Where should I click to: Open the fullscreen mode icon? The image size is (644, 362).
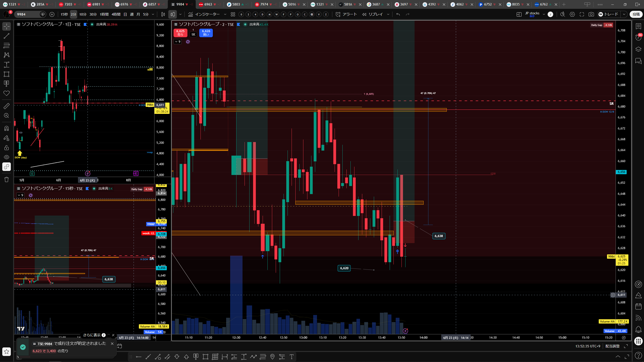[x=582, y=14]
